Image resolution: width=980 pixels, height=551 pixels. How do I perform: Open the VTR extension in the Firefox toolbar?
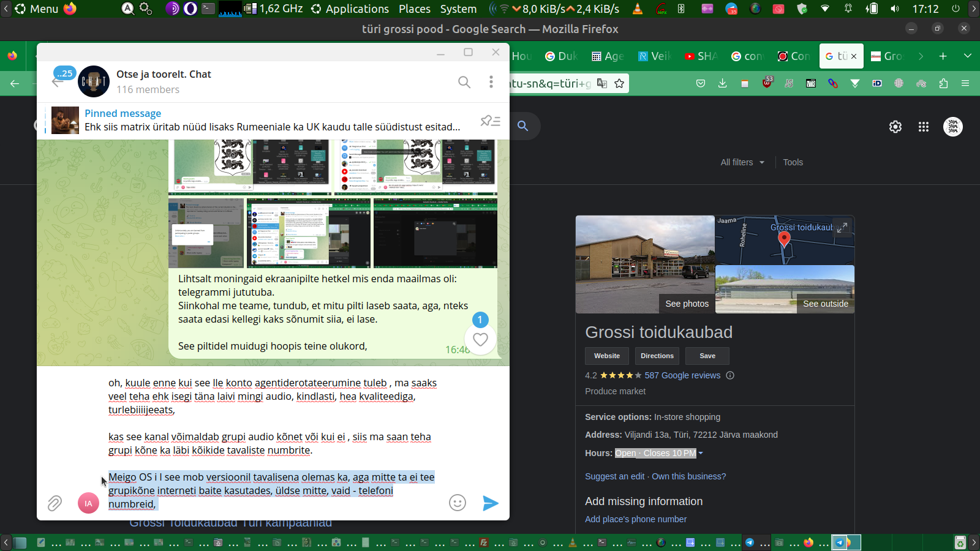[811, 83]
